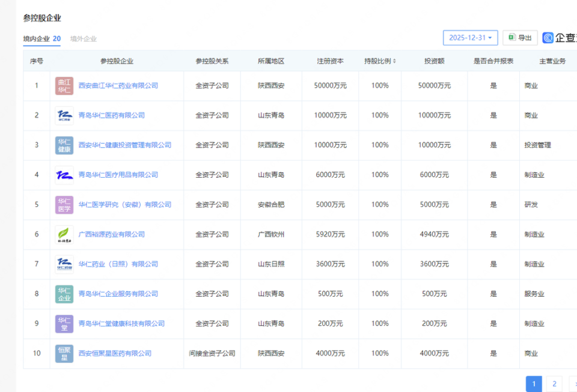Click the 企查查 brand logo icon

point(548,37)
